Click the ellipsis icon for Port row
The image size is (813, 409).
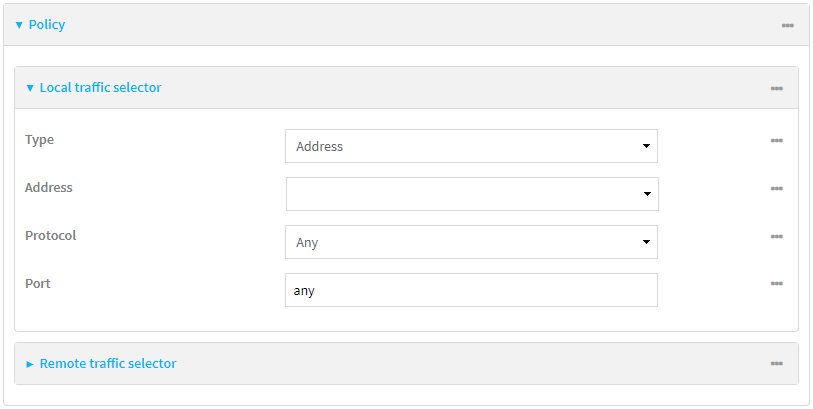(776, 284)
